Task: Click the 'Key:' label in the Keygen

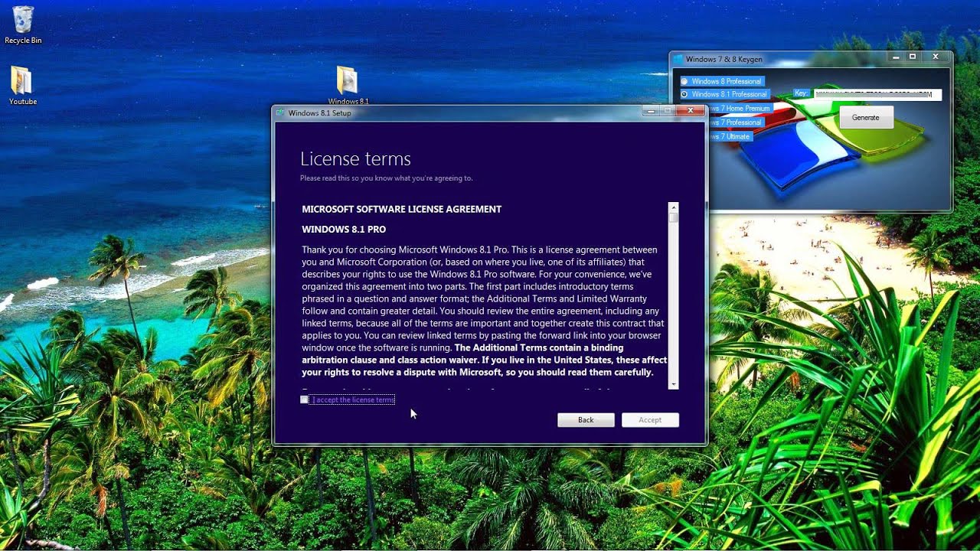Action: pos(802,93)
